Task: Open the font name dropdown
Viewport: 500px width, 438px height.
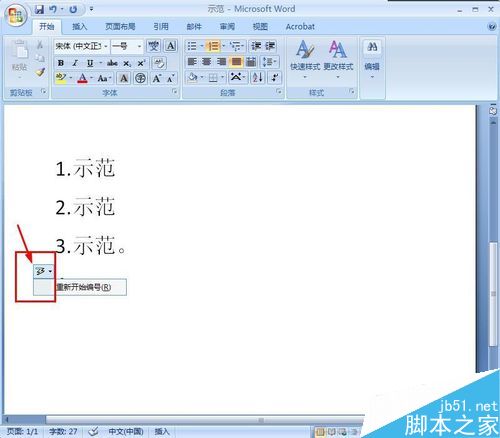Action: coord(106,46)
